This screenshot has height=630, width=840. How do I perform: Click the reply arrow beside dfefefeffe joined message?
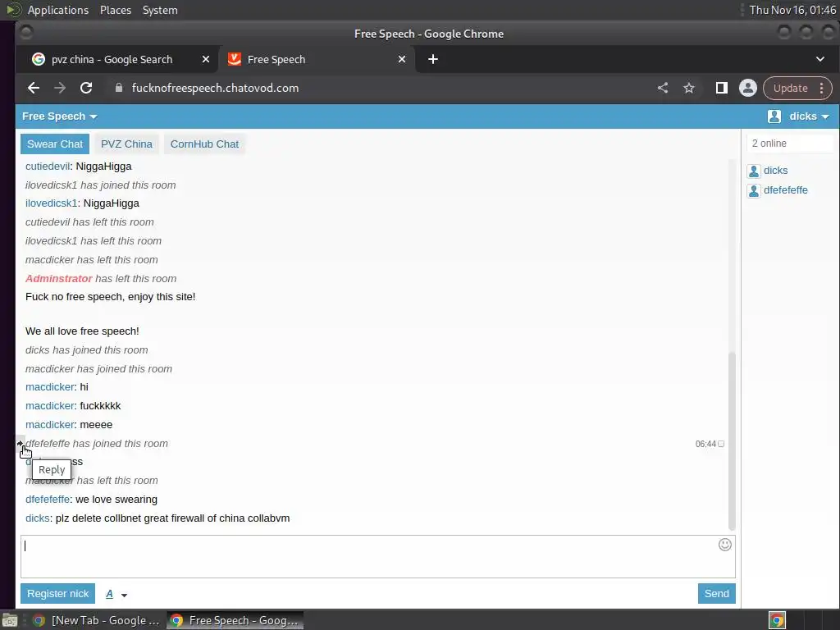pos(20,443)
